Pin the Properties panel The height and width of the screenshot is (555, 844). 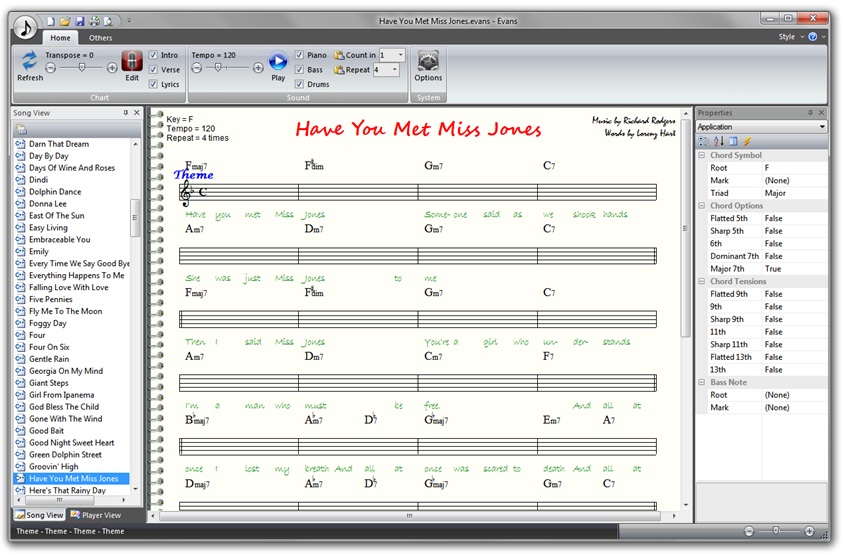point(810,113)
